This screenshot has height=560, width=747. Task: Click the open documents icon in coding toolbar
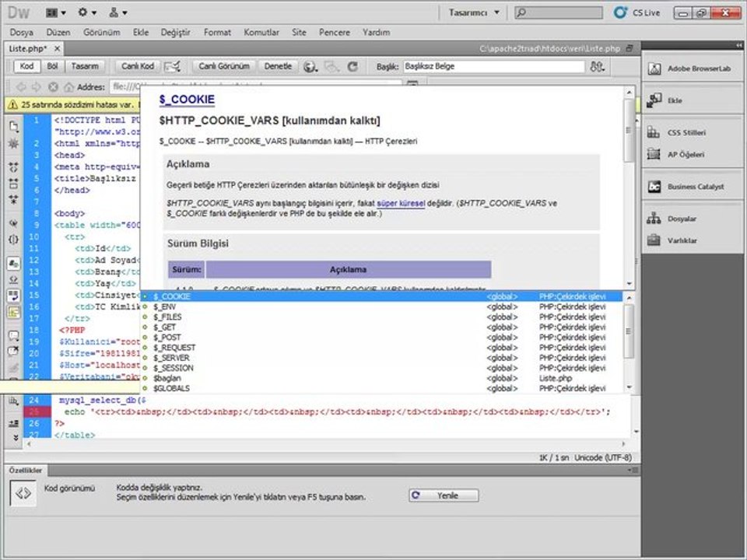14,127
